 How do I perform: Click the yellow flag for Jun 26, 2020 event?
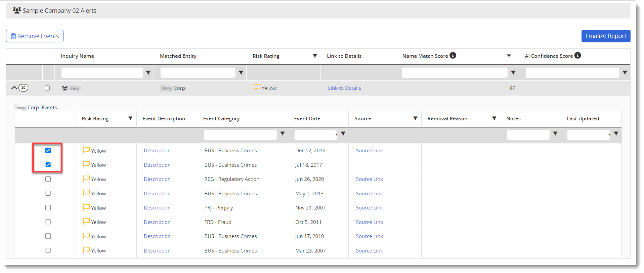(x=86, y=179)
